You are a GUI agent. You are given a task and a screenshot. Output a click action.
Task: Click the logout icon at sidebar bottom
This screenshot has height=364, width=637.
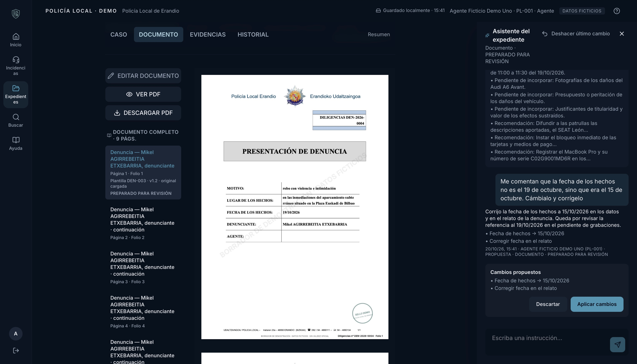click(x=16, y=351)
